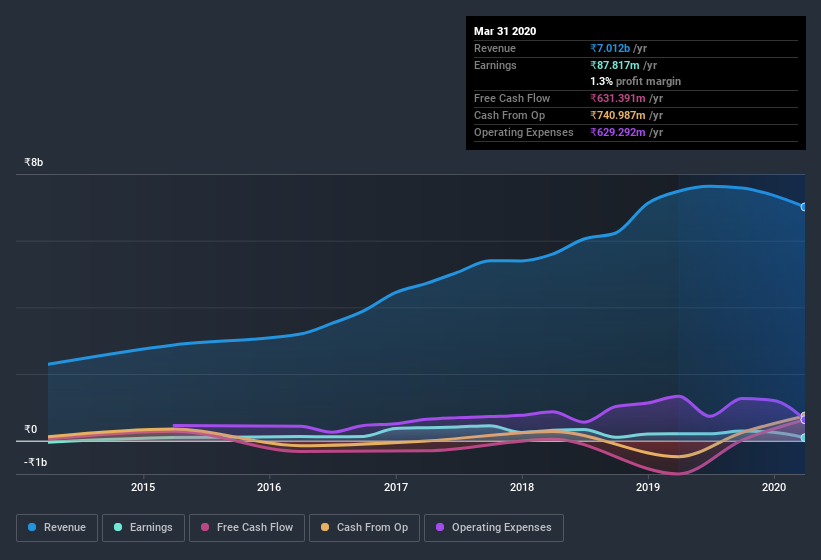Toggle the Operating Expenses legend button

pos(494,528)
